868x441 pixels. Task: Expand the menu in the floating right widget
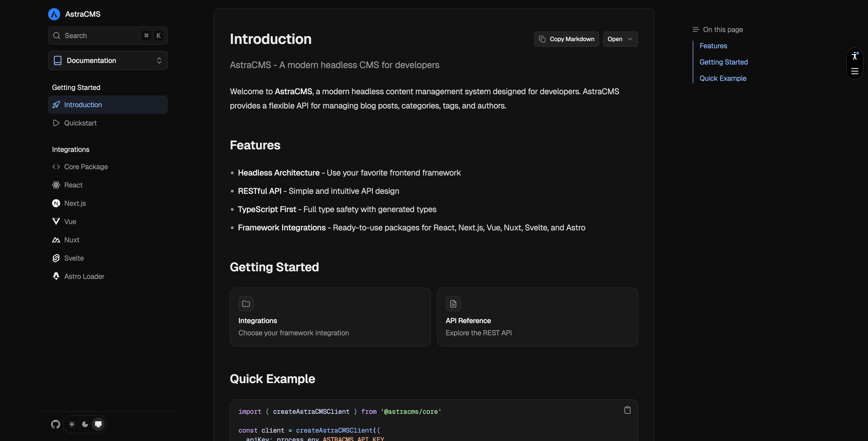[855, 71]
